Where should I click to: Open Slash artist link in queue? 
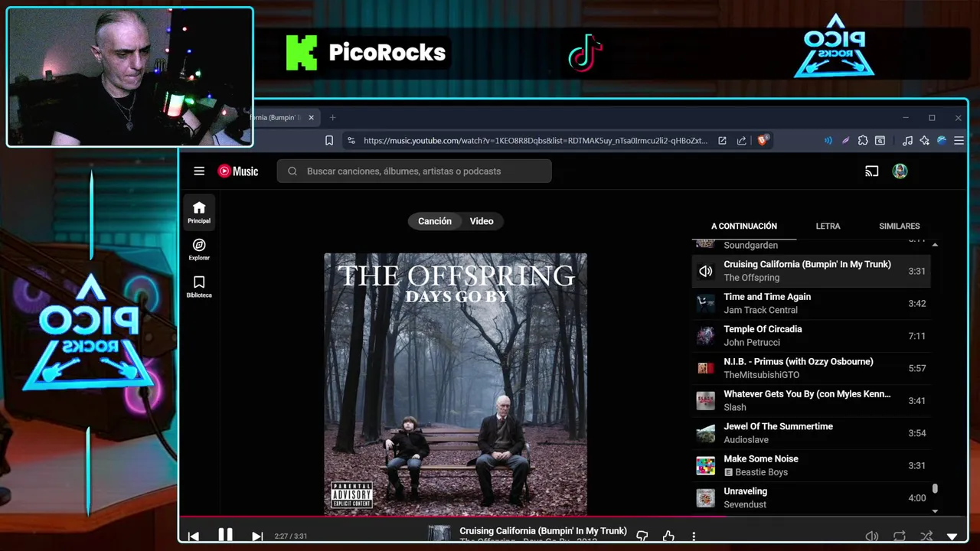coord(735,407)
